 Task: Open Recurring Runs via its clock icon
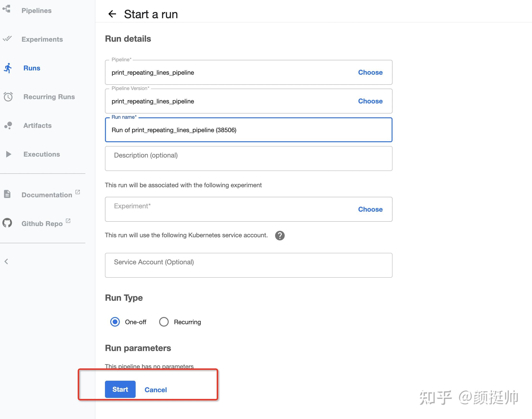point(8,97)
